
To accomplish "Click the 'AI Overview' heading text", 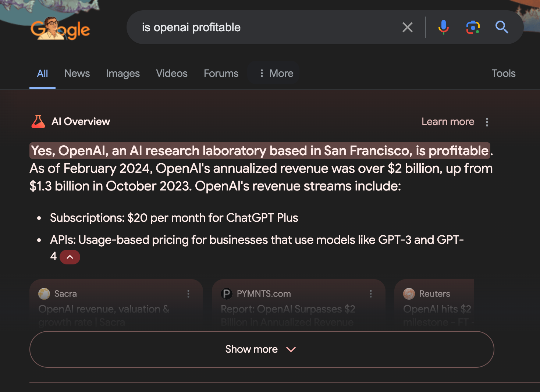I will (x=81, y=122).
